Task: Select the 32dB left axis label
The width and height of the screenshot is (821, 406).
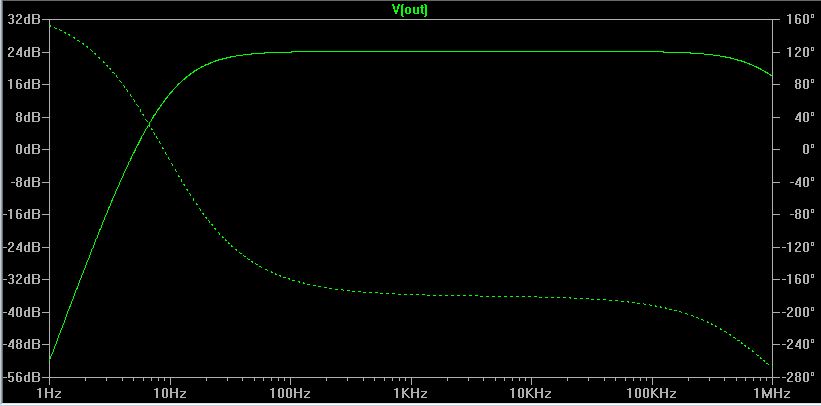Action: coord(23,20)
